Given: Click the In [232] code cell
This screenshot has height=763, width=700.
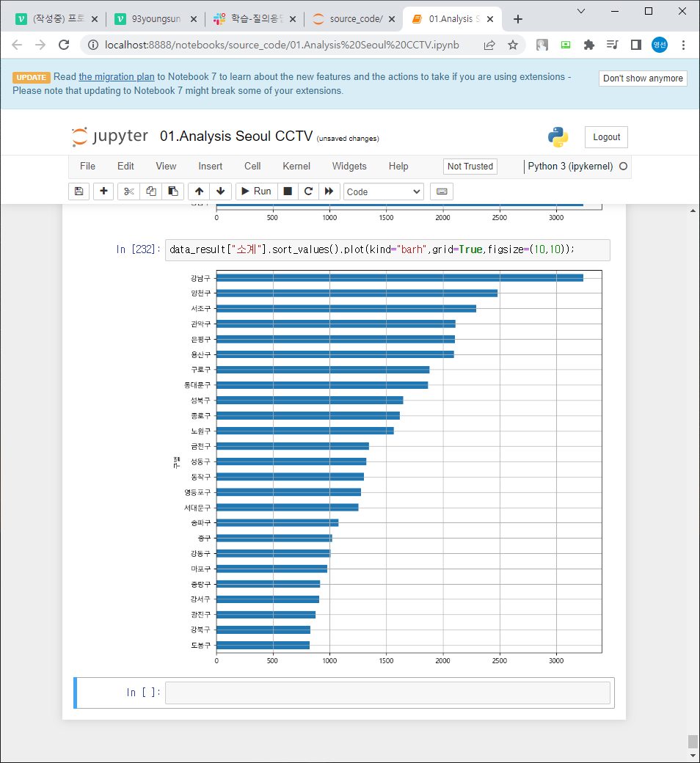Looking at the screenshot, I should pos(387,249).
